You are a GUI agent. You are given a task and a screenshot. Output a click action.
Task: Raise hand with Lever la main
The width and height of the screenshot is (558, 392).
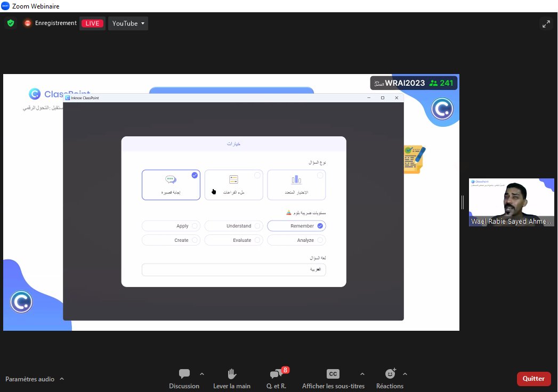point(232,379)
